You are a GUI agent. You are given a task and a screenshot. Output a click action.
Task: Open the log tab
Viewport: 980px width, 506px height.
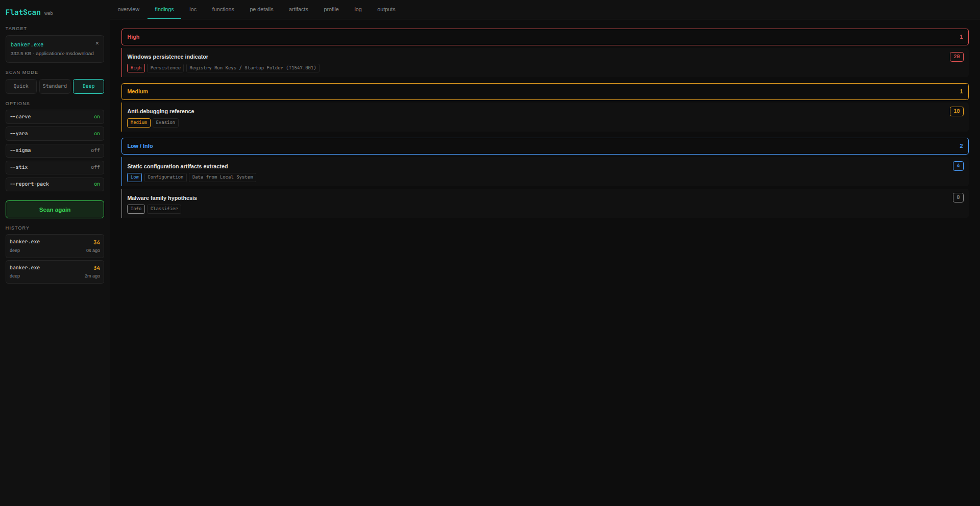pyautogui.click(x=358, y=10)
